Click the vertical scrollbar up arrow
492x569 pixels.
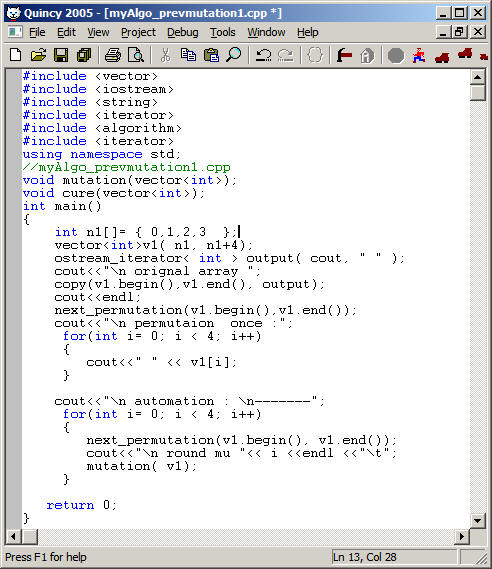click(477, 77)
